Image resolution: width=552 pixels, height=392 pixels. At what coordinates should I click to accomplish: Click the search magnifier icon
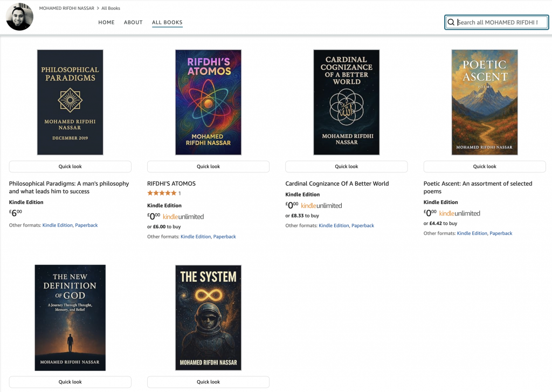coord(451,22)
